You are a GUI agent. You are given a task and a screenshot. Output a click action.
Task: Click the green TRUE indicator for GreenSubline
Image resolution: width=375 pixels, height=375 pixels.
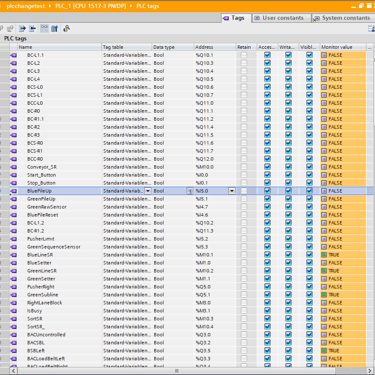pyautogui.click(x=324, y=295)
